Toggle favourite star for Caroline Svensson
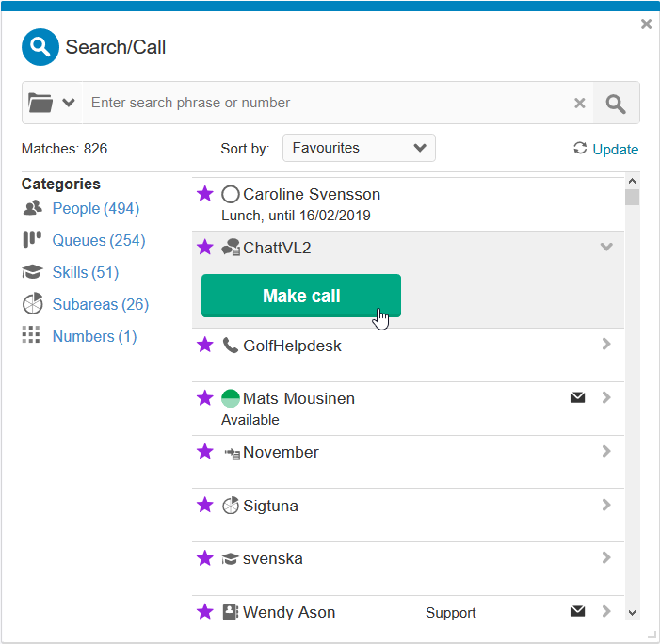Viewport: 660px width, 644px height. (205, 194)
